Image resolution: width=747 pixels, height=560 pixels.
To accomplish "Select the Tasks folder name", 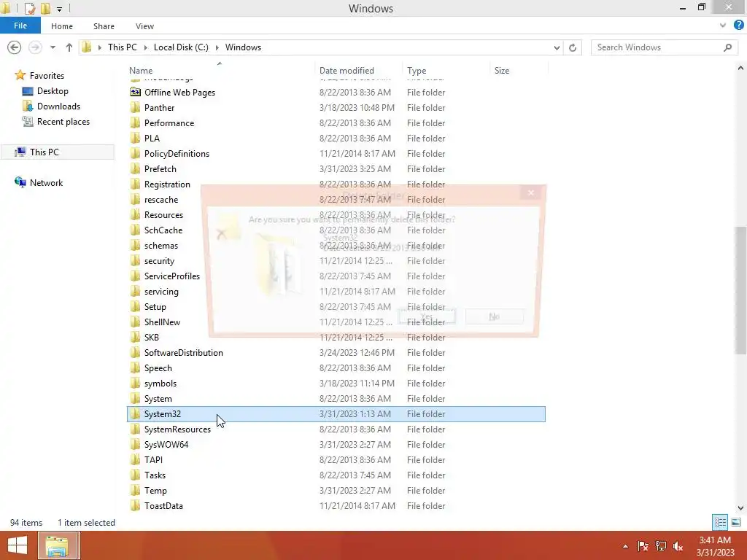I will 155,475.
